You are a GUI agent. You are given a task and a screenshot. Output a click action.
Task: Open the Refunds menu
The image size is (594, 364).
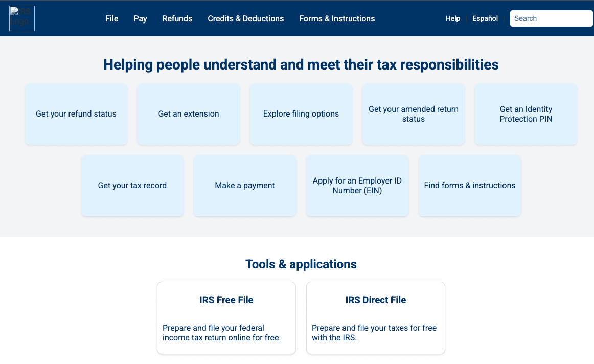click(177, 18)
